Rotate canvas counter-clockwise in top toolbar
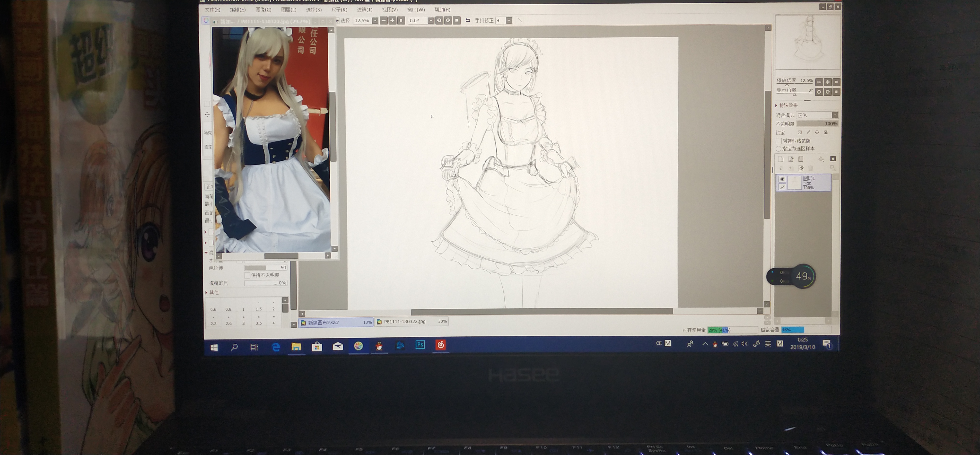Image resolution: width=980 pixels, height=455 pixels. [x=439, y=21]
